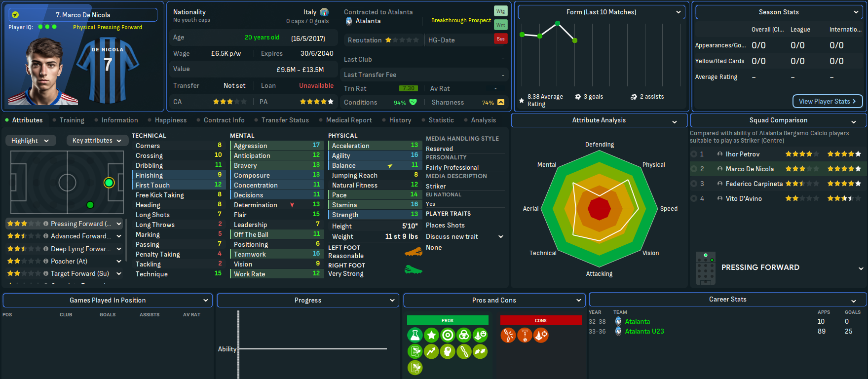Screen dimensions: 868x379
Task: Click the Atalanta club badge in Career Stats
Action: coord(618,321)
